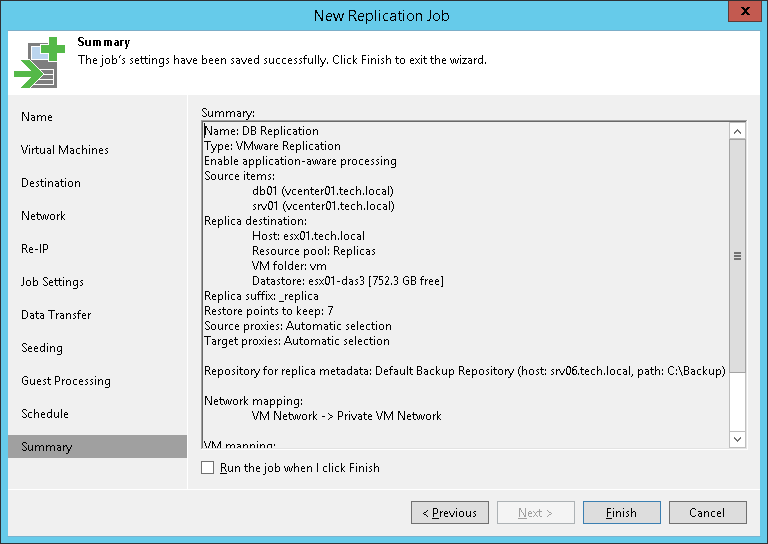Click the replication job wizard icon

click(x=38, y=63)
